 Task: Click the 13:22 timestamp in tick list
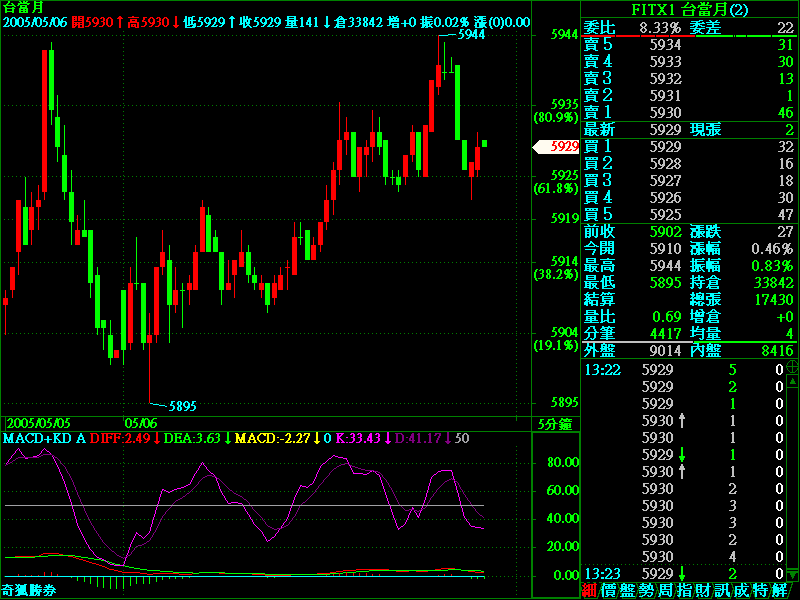[603, 369]
